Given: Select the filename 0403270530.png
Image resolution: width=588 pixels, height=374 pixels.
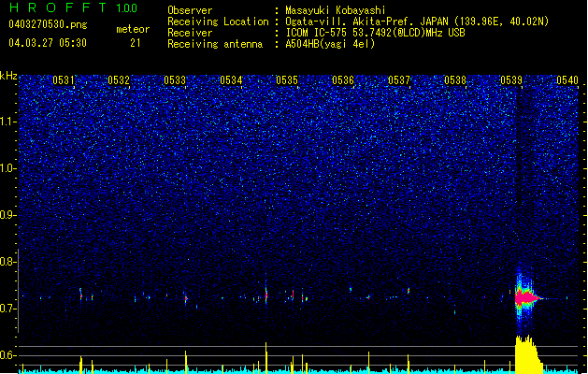Looking at the screenshot, I should 48,25.
